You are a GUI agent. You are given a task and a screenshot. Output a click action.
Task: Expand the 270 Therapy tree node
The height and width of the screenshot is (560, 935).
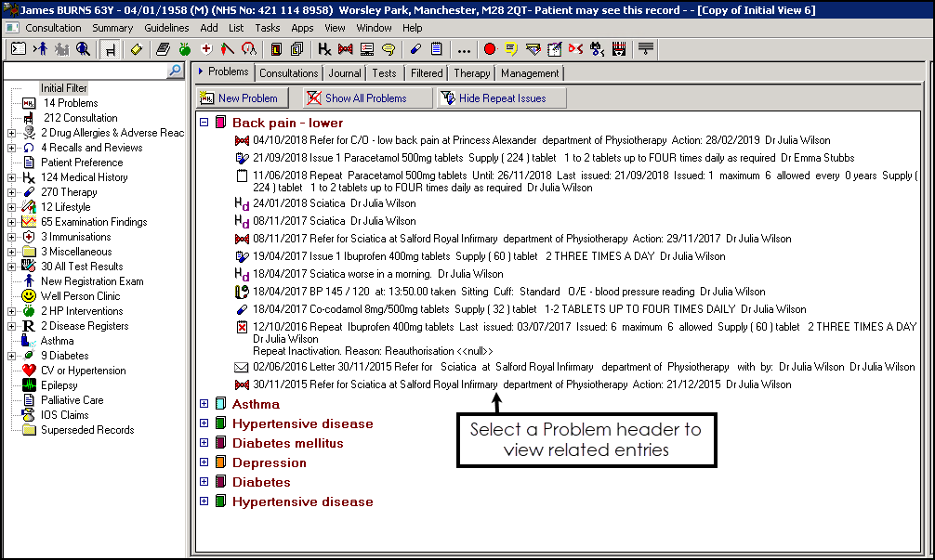[12, 192]
